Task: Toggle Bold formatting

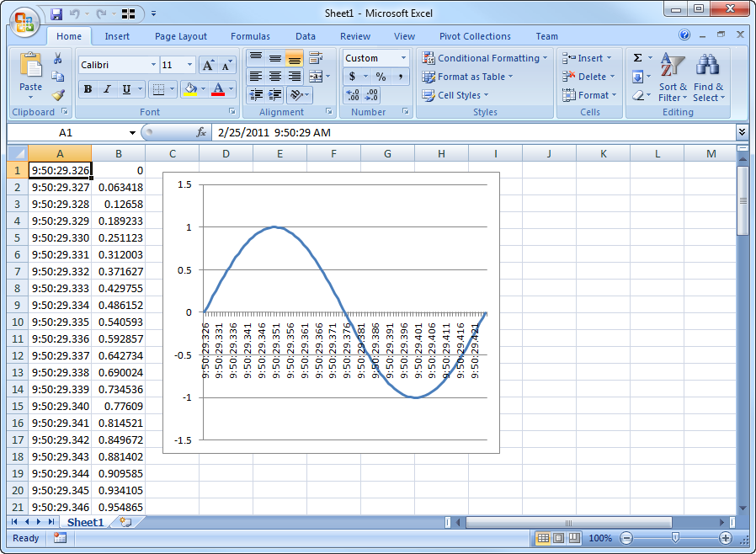Action: click(88, 89)
